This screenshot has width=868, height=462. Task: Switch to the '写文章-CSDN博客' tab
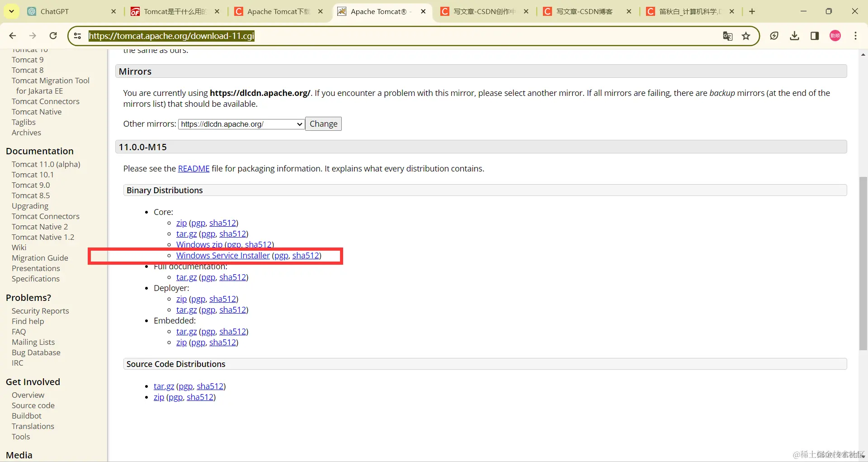587,11
